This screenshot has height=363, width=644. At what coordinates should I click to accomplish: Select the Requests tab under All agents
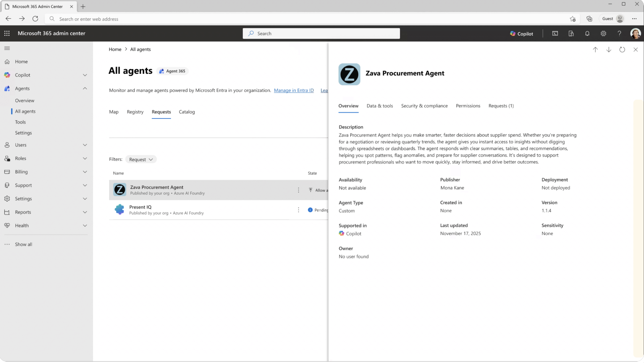161,112
